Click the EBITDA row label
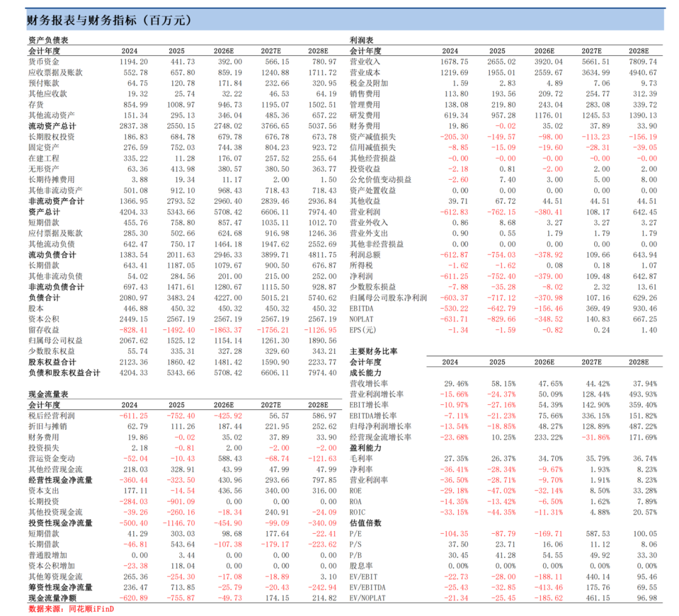The height and width of the screenshot is (616, 679). 361,309
